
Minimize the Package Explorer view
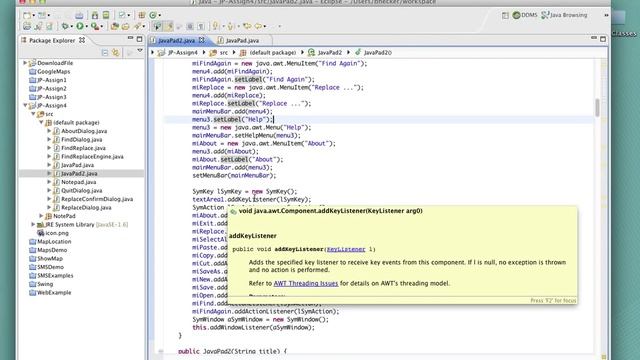pyautogui.click(x=130, y=39)
